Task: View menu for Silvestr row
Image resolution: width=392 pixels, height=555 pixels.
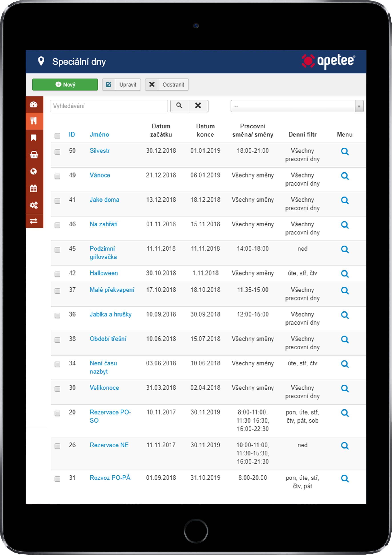Action: 345,152
